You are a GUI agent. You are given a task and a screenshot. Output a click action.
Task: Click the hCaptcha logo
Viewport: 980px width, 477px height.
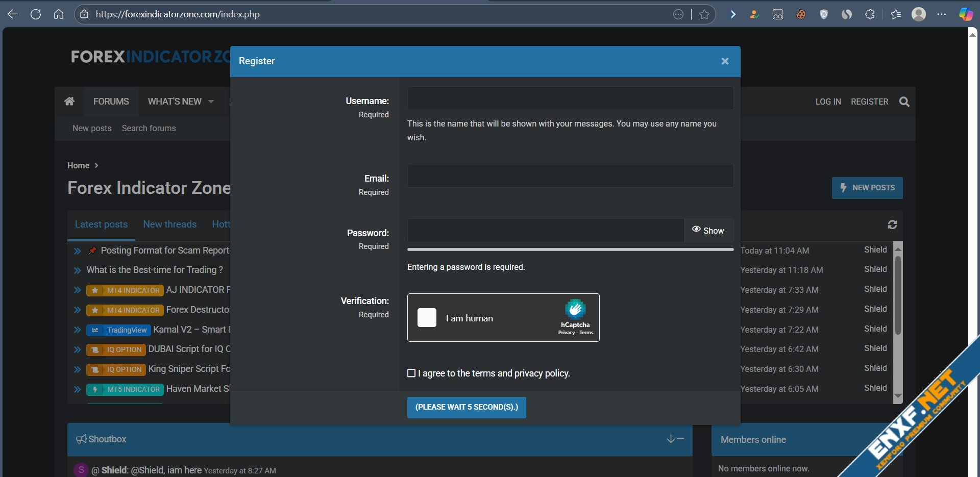[x=575, y=309]
